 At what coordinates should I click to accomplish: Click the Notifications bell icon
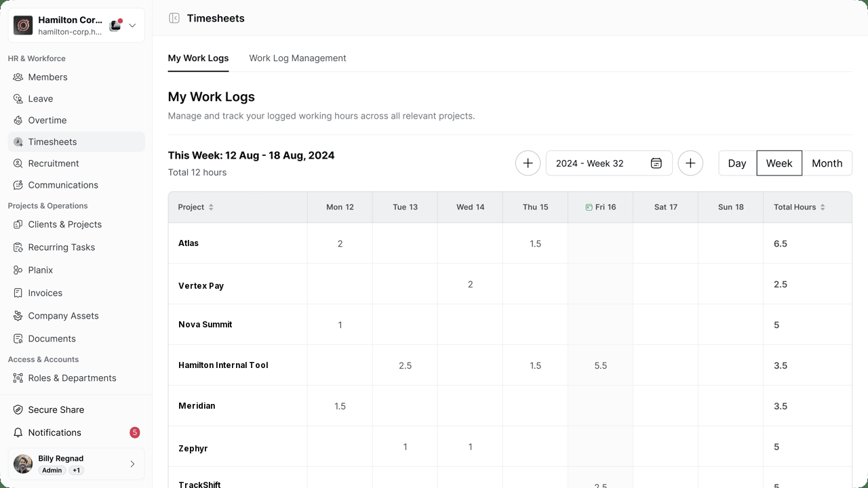[18, 432]
